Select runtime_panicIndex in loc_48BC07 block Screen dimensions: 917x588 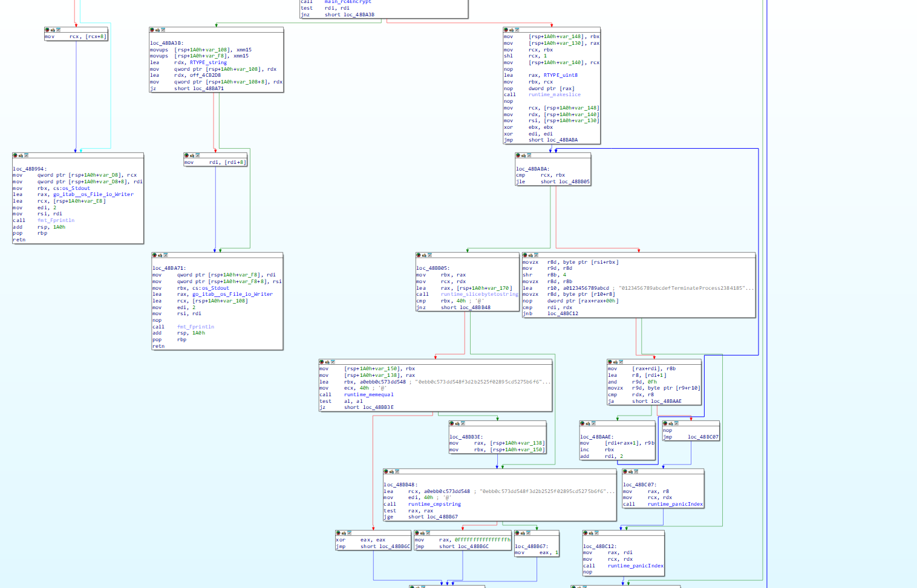[x=675, y=504]
